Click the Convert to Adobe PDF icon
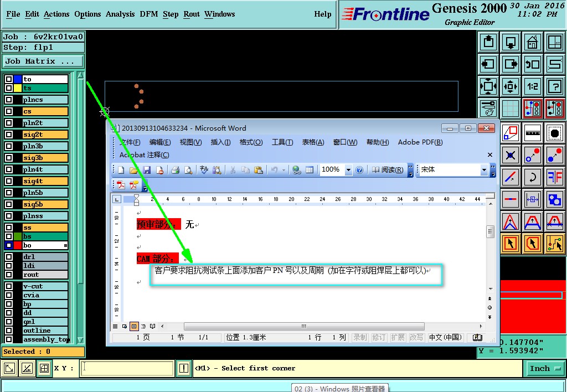This screenshot has width=567, height=392. tap(121, 185)
